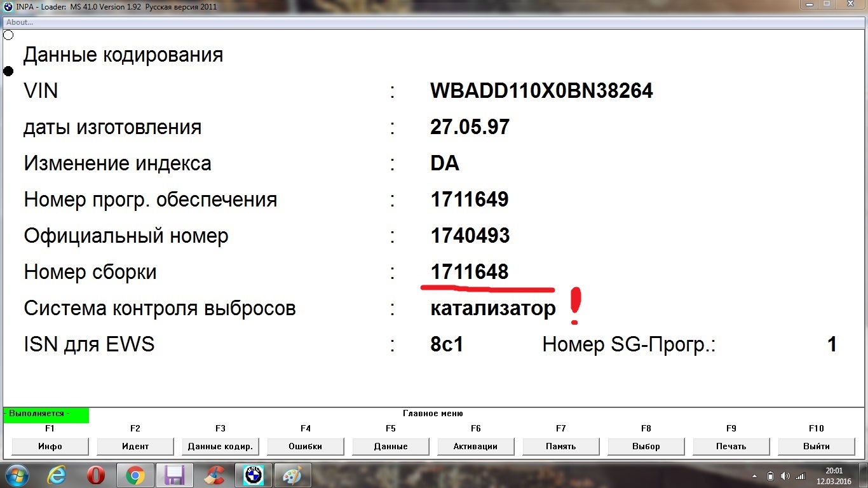The height and width of the screenshot is (488, 868).
Task: Open volume control in tray
Action: (x=785, y=476)
